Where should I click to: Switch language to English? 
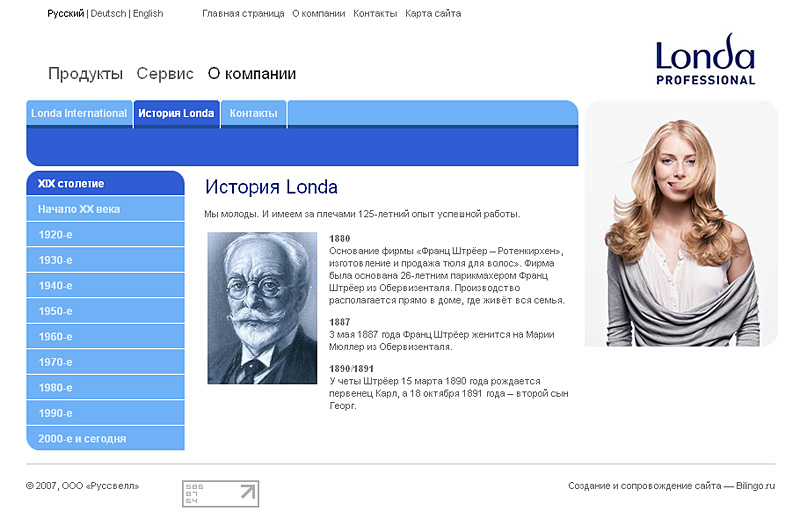pyautogui.click(x=148, y=14)
